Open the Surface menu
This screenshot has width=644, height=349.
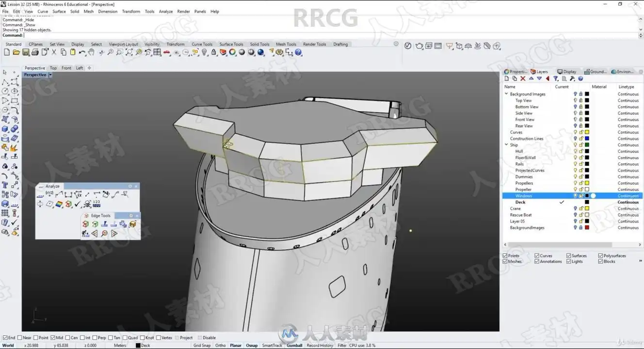[x=59, y=11]
